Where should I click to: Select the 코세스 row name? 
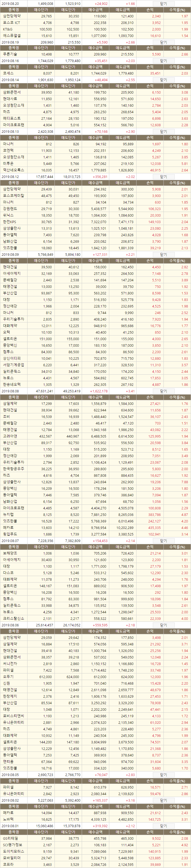pos(8,73)
